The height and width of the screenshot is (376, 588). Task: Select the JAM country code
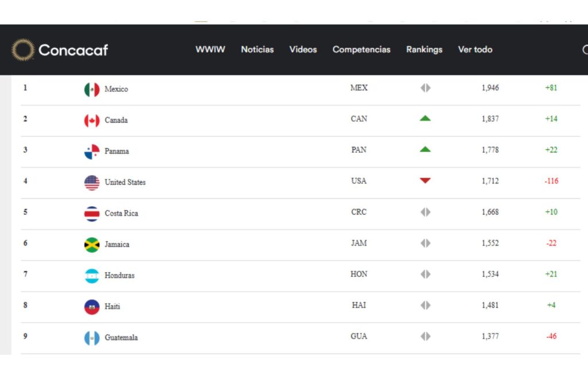359,243
